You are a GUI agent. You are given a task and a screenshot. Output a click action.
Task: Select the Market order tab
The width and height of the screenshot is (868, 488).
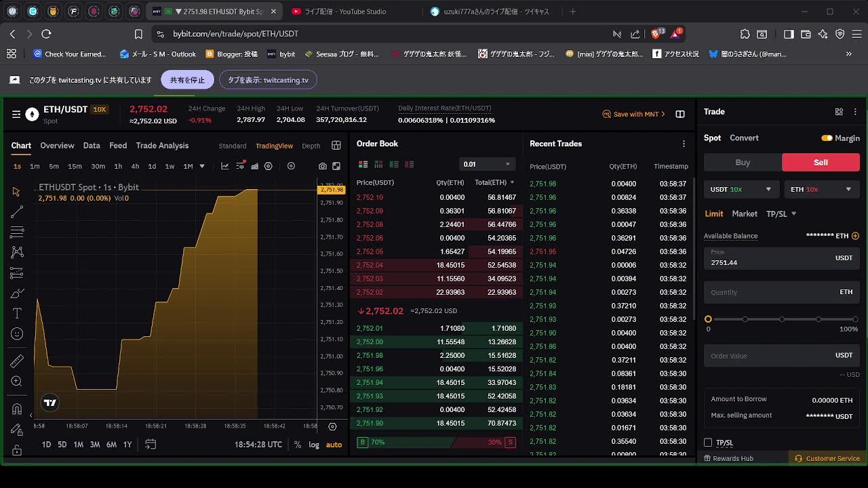tap(744, 213)
